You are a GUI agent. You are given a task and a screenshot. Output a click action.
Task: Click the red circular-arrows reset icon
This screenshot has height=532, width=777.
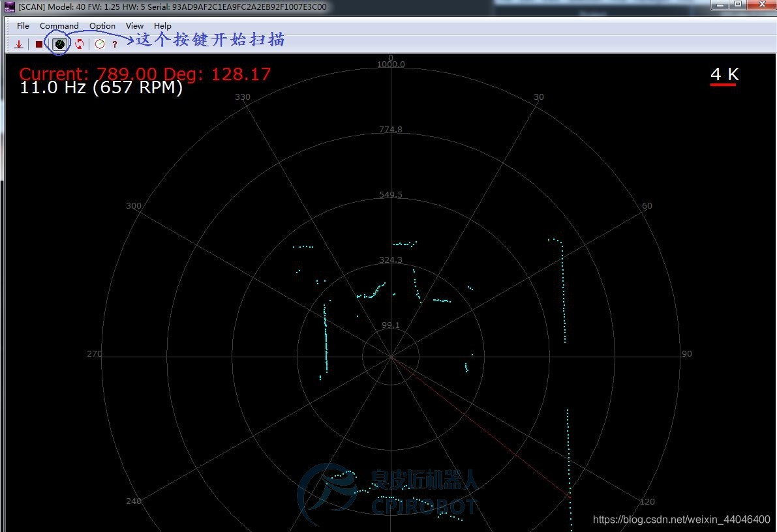coord(80,44)
